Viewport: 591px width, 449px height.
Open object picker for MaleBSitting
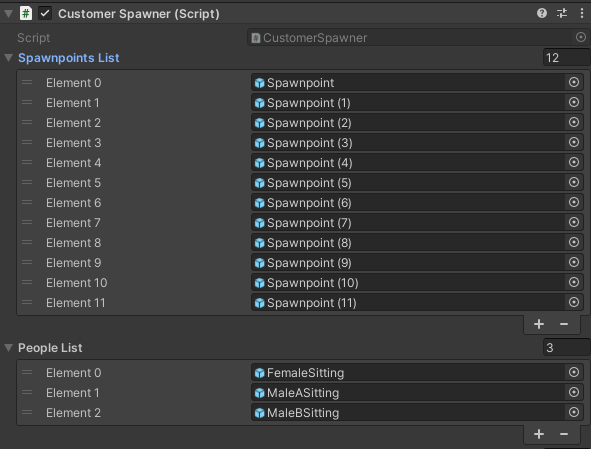[574, 412]
